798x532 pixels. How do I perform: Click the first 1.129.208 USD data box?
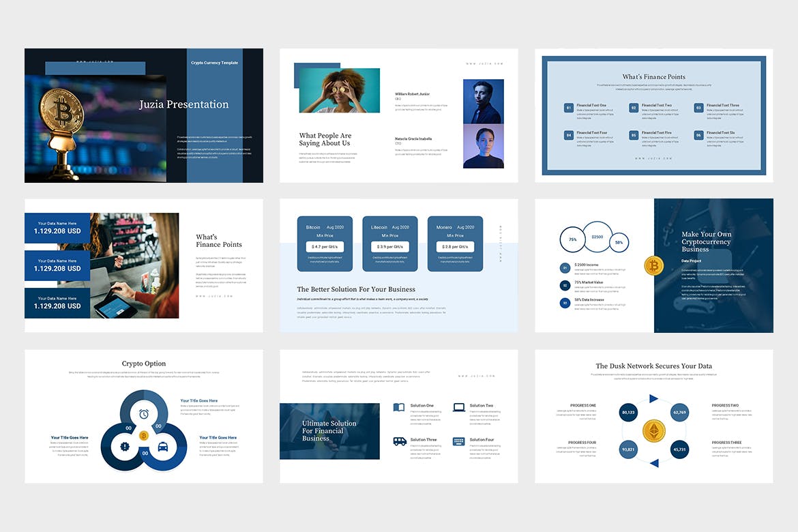[58, 228]
